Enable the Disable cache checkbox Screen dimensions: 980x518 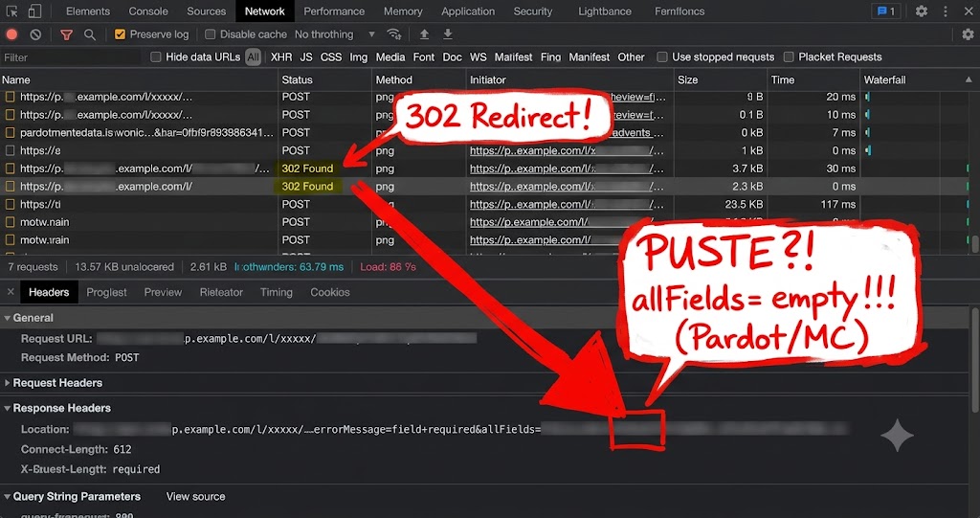pyautogui.click(x=210, y=34)
